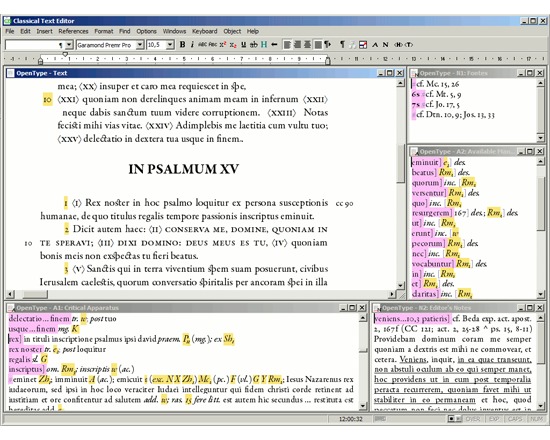Image resolution: width=550 pixels, height=440 pixels.
Task: Open the Help menu
Action: tap(253, 31)
